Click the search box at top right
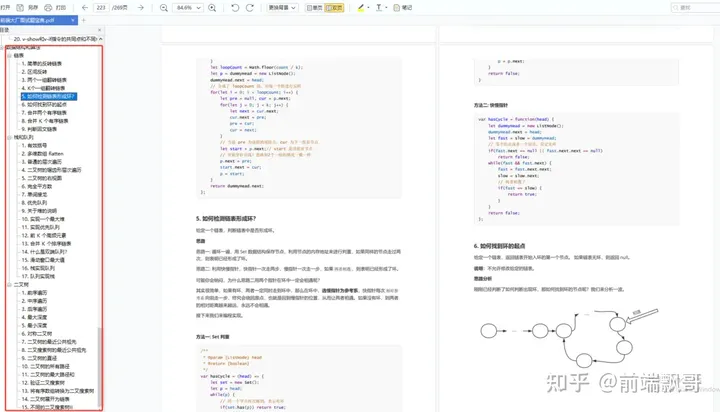This screenshot has width=720, height=412. click(x=695, y=8)
